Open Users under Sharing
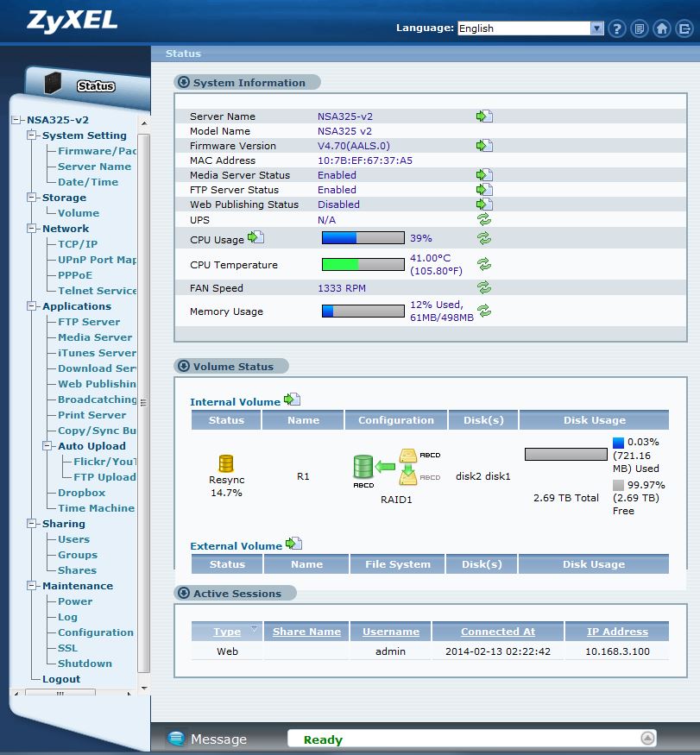The height and width of the screenshot is (755, 700). (x=73, y=538)
